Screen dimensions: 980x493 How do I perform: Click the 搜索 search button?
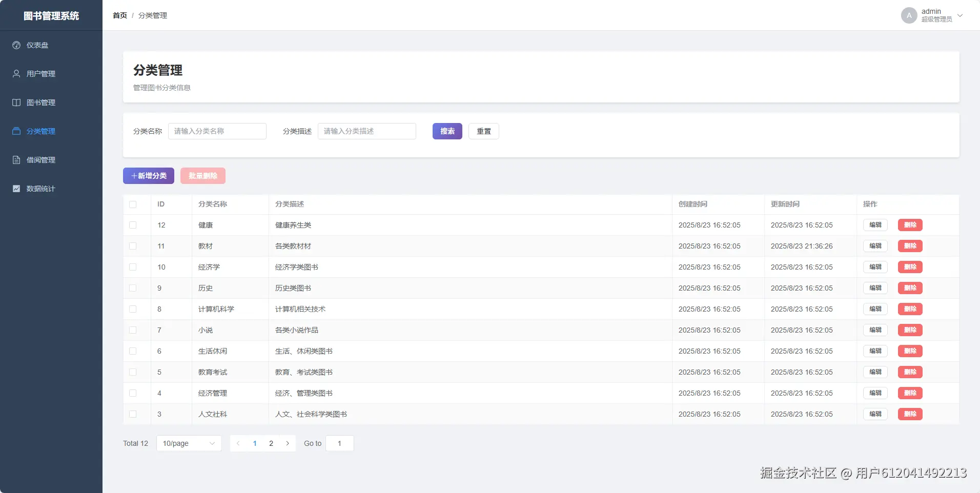(447, 131)
